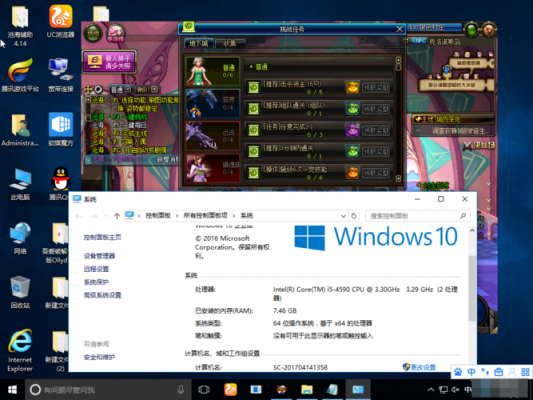Switch to the 地下城 tab in 挑战任务
The width and height of the screenshot is (533, 400).
click(199, 43)
